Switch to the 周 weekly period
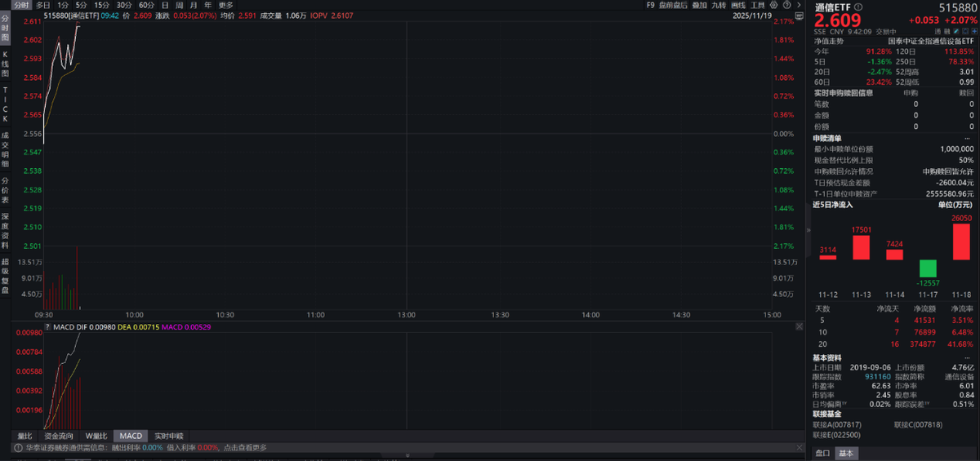This screenshot has width=980, height=461. (x=179, y=5)
